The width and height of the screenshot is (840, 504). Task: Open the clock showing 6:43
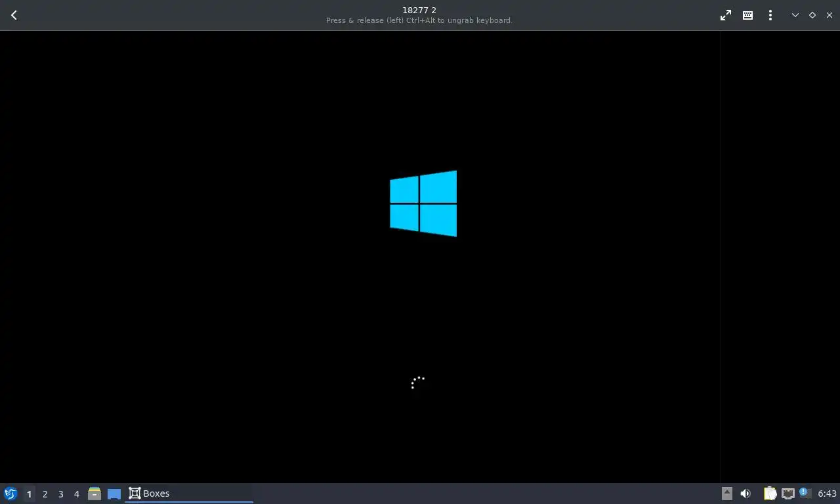click(827, 493)
